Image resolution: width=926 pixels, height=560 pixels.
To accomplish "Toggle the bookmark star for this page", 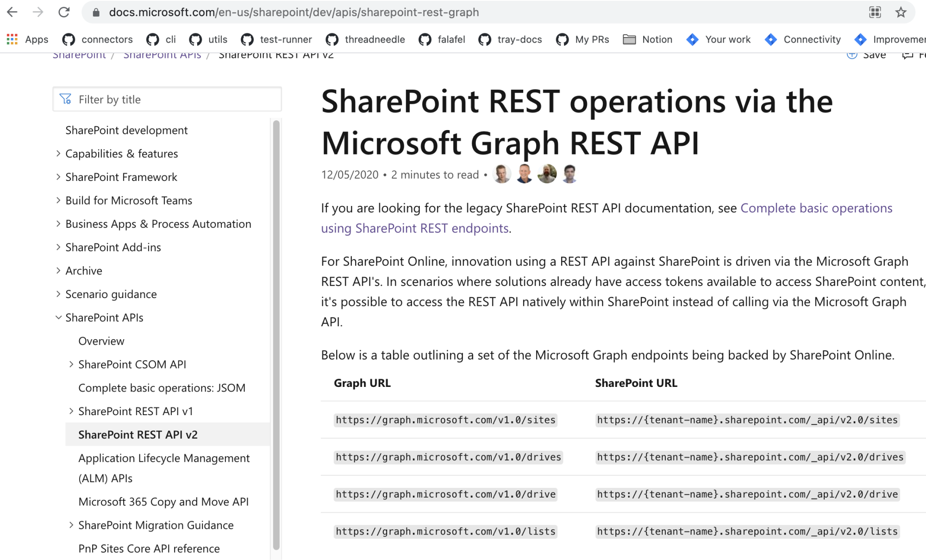I will point(901,12).
